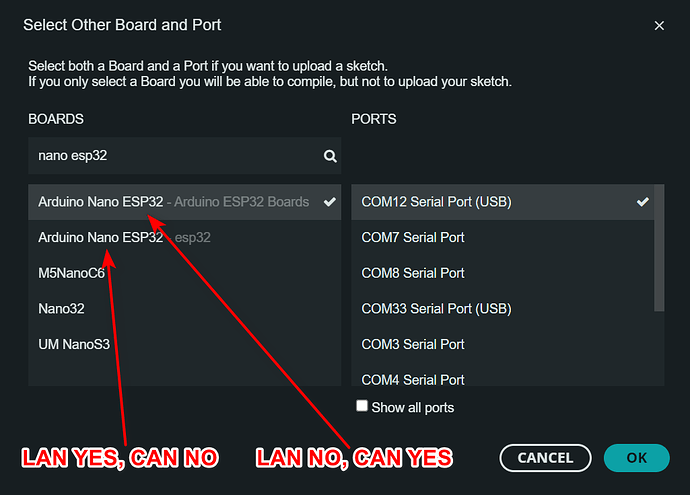The image size is (690, 495).
Task: Select COM12 Serial Port (USB)
Action: pyautogui.click(x=436, y=201)
